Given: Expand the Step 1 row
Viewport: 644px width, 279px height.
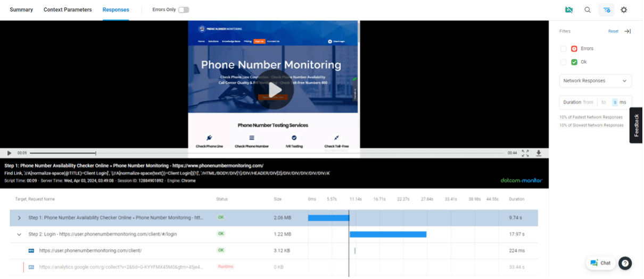Looking at the screenshot, I should 19,218.
